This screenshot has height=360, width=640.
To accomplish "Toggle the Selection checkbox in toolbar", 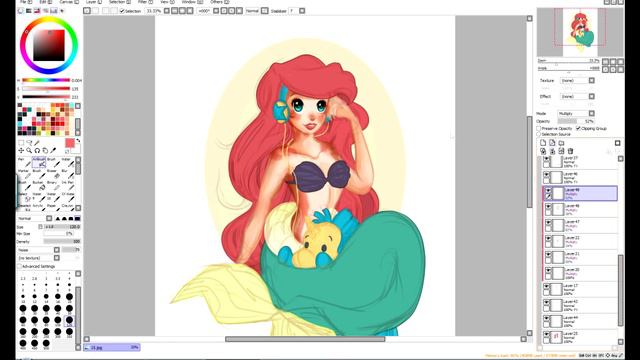I will coord(122,11).
